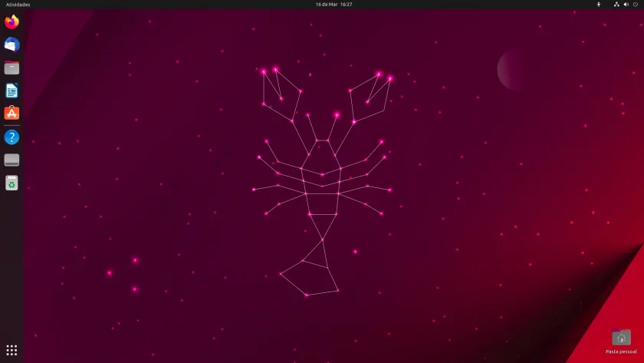
Task: Open the accessibility menu icon in the top bar
Action: pyautogui.click(x=599, y=5)
